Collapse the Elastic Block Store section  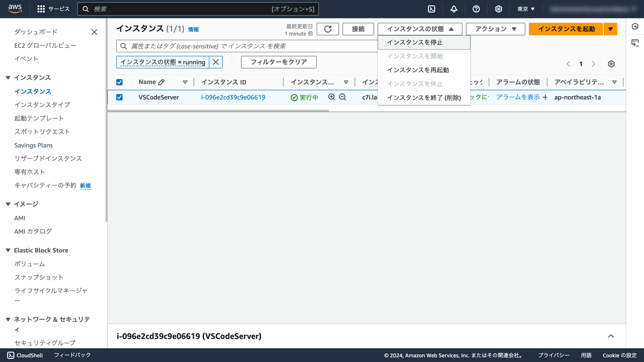click(x=8, y=250)
